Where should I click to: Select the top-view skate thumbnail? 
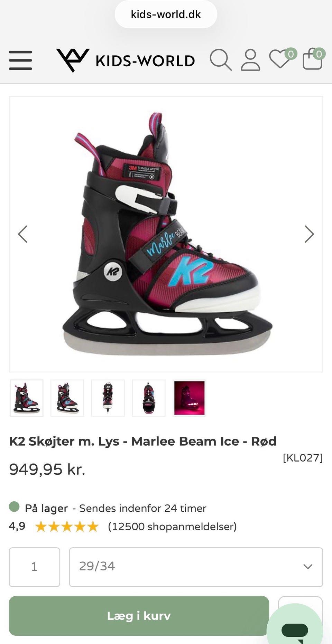click(149, 398)
